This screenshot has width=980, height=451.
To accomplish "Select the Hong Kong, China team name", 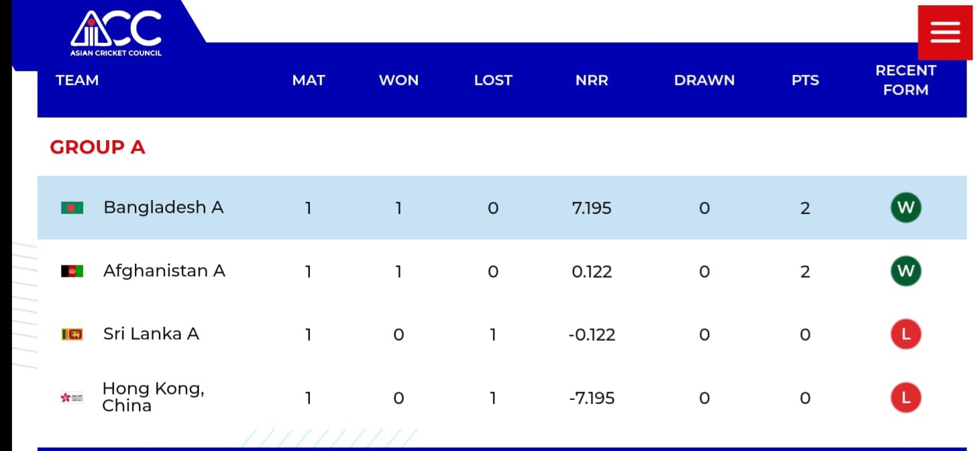I will pos(153,397).
